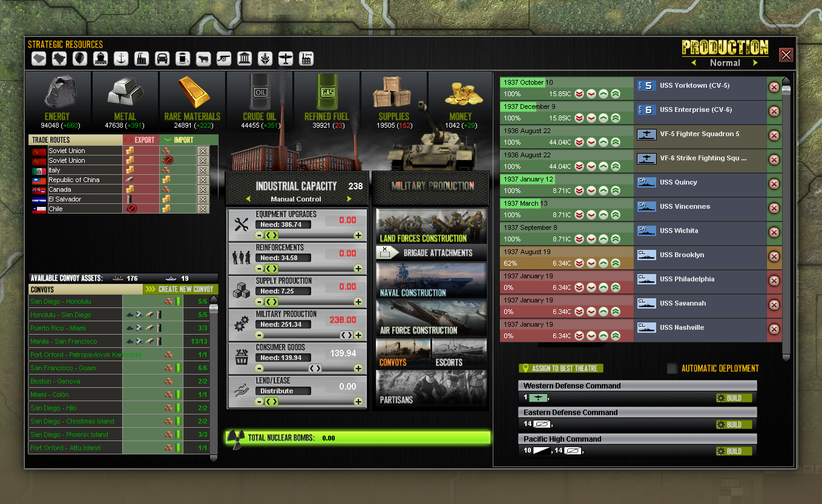Image resolution: width=822 pixels, height=504 pixels.
Task: Click the Supply Production slider handle
Action: click(x=272, y=301)
